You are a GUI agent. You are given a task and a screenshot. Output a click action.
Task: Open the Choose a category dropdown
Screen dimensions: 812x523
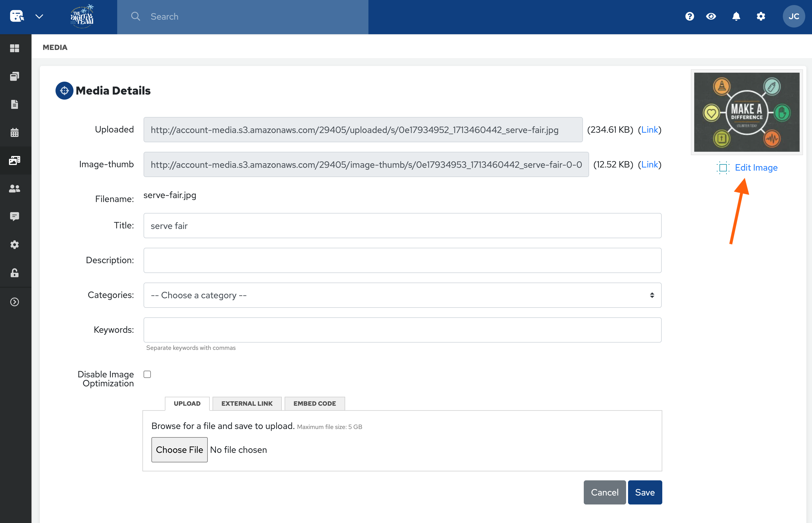click(402, 295)
